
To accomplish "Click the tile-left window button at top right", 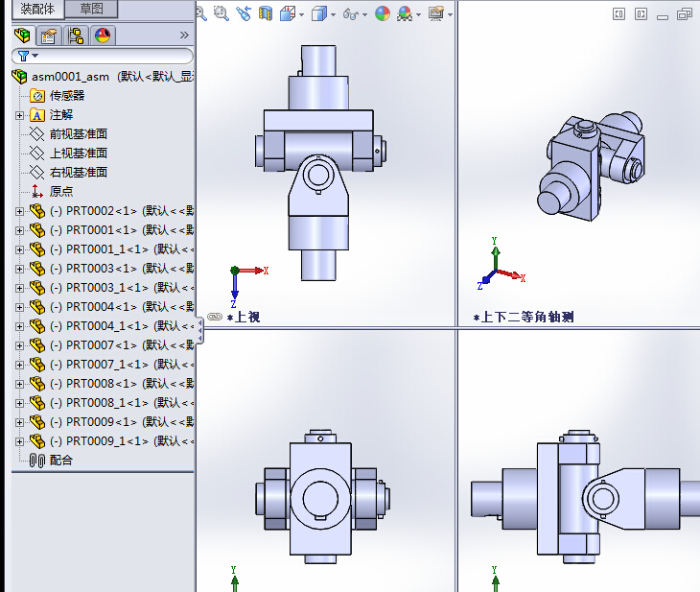I will 618,13.
